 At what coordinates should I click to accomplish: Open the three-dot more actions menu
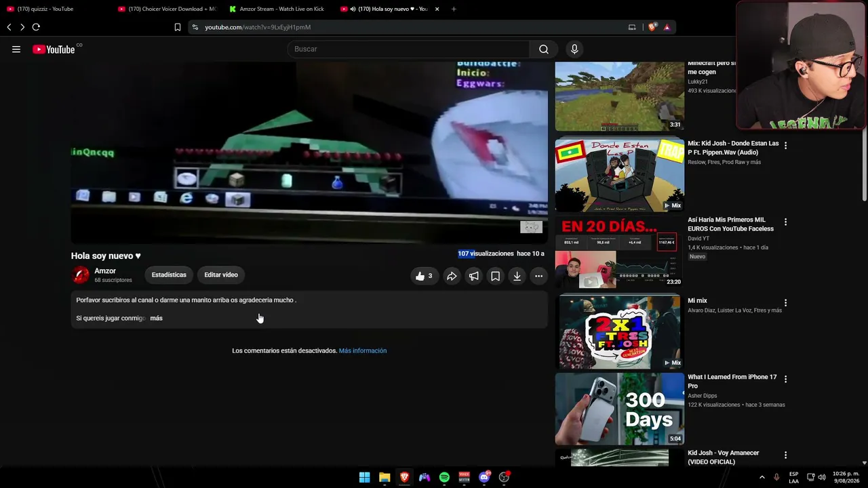point(538,276)
